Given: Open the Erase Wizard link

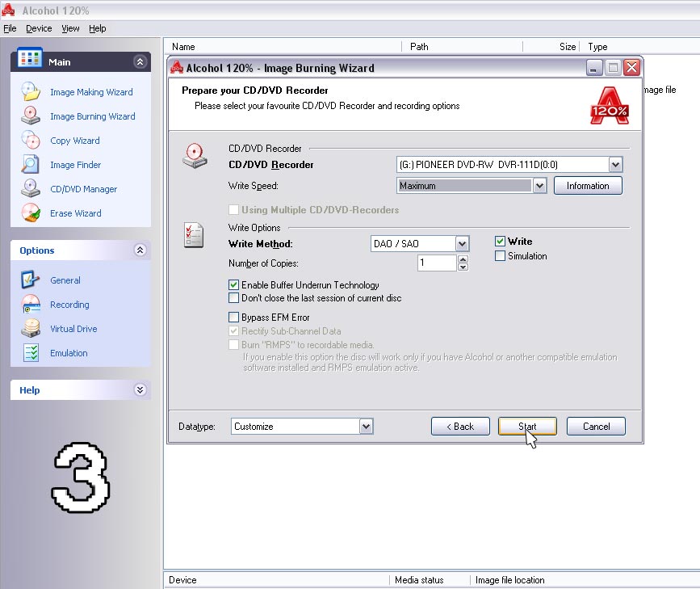Looking at the screenshot, I should [75, 213].
